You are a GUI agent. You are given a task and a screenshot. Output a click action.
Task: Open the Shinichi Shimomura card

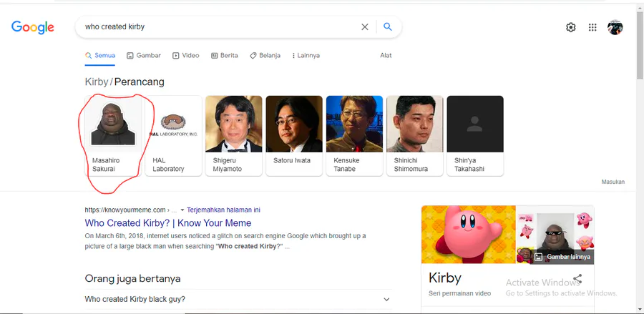[415, 136]
